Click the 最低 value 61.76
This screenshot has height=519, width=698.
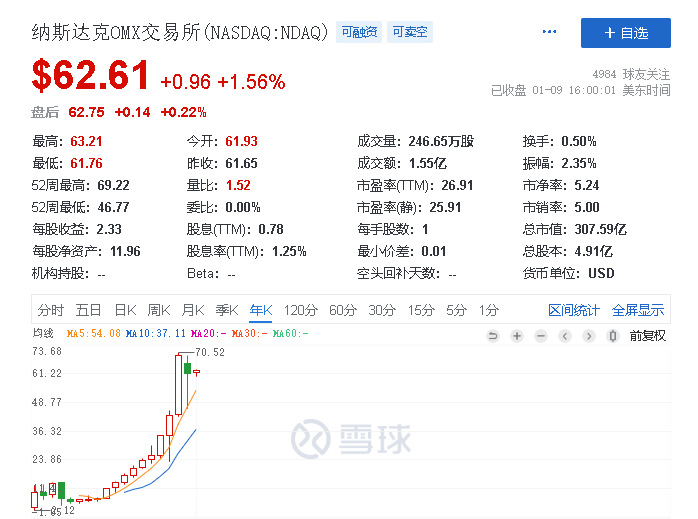click(86, 163)
